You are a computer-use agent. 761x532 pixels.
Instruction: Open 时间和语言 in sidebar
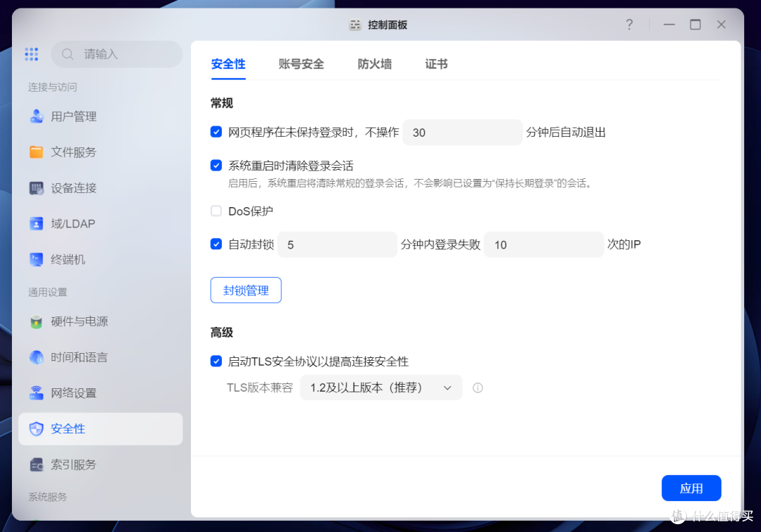tap(101, 357)
